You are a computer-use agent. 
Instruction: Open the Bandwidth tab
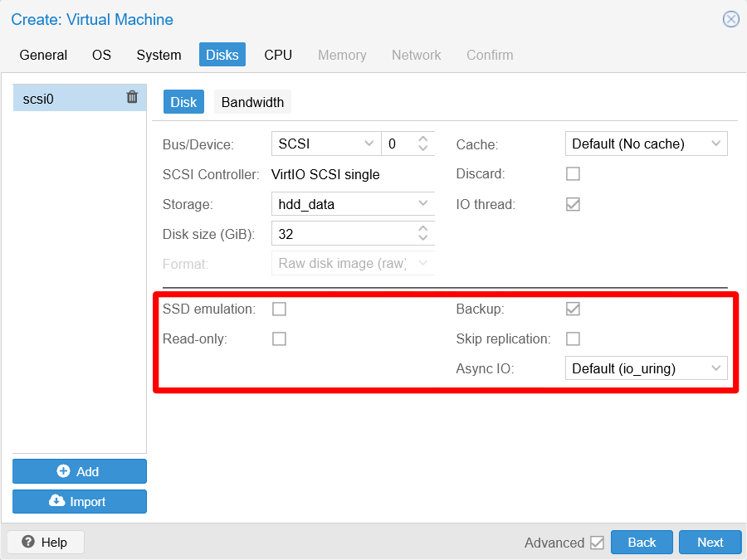252,101
